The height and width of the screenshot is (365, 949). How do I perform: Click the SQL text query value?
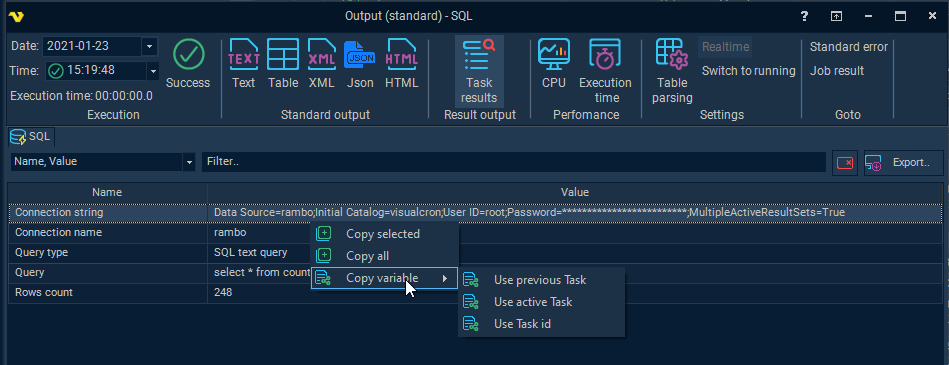(251, 253)
